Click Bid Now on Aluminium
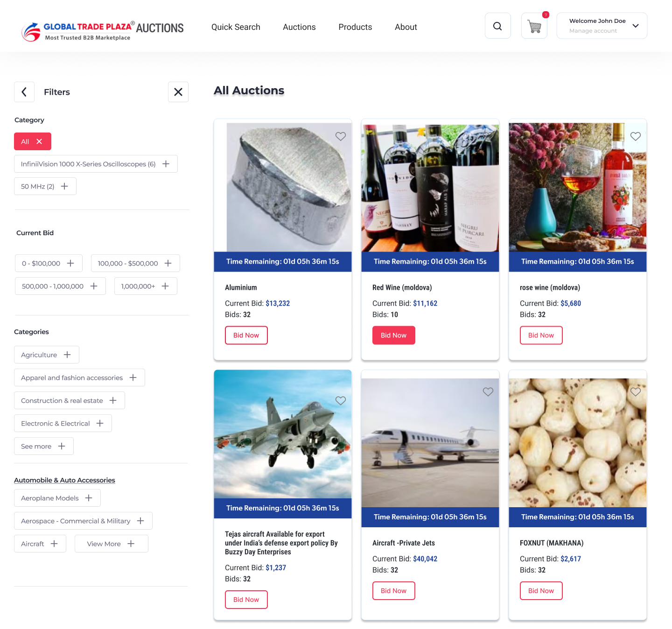 (x=246, y=335)
